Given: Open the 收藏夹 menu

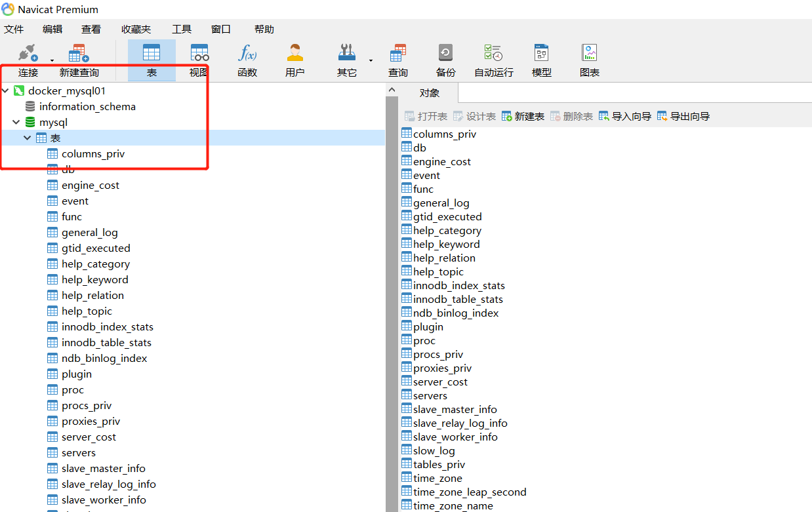Looking at the screenshot, I should pyautogui.click(x=136, y=29).
